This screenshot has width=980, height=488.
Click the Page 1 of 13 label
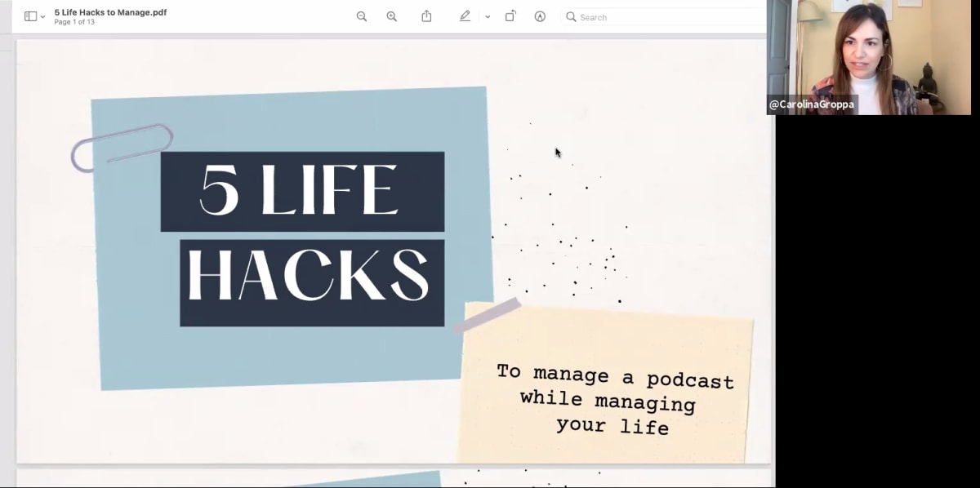74,22
